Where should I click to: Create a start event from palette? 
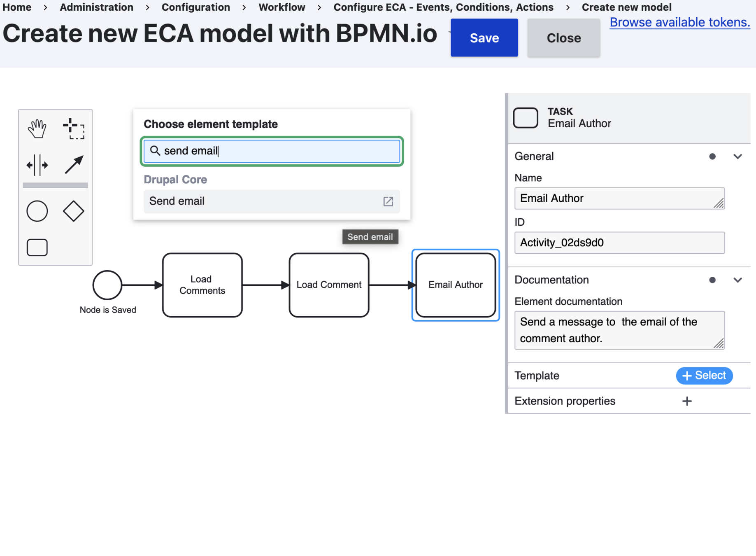point(37,211)
